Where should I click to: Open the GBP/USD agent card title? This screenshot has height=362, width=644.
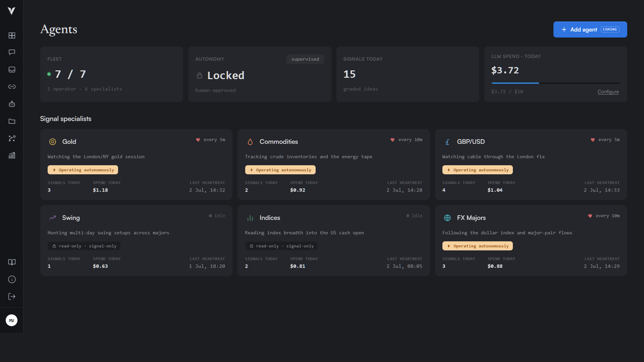471,142
